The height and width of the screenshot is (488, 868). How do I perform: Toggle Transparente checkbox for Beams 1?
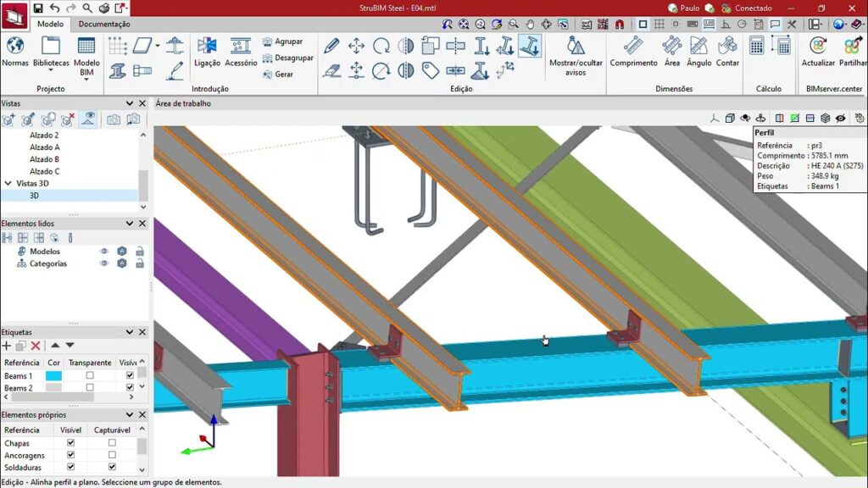pos(90,375)
